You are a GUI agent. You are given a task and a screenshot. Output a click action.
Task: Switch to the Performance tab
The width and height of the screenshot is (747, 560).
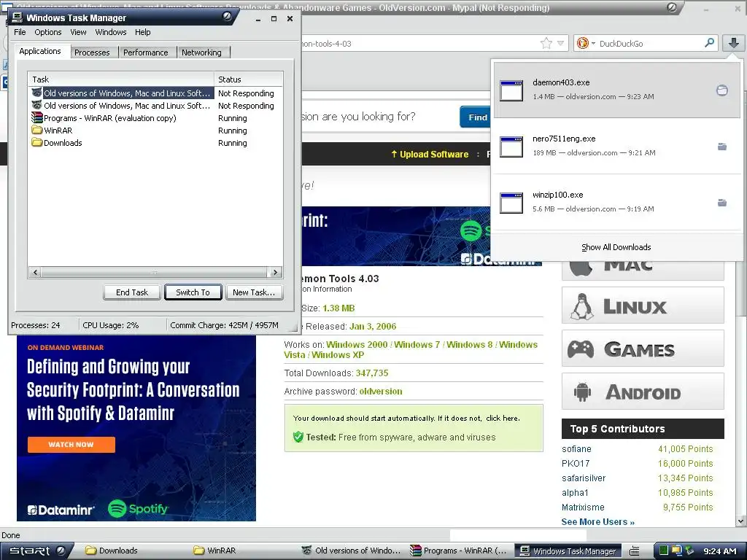coord(145,52)
